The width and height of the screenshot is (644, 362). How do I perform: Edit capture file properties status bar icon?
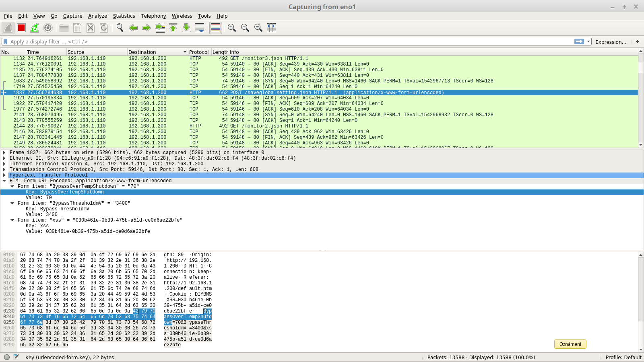point(16,357)
